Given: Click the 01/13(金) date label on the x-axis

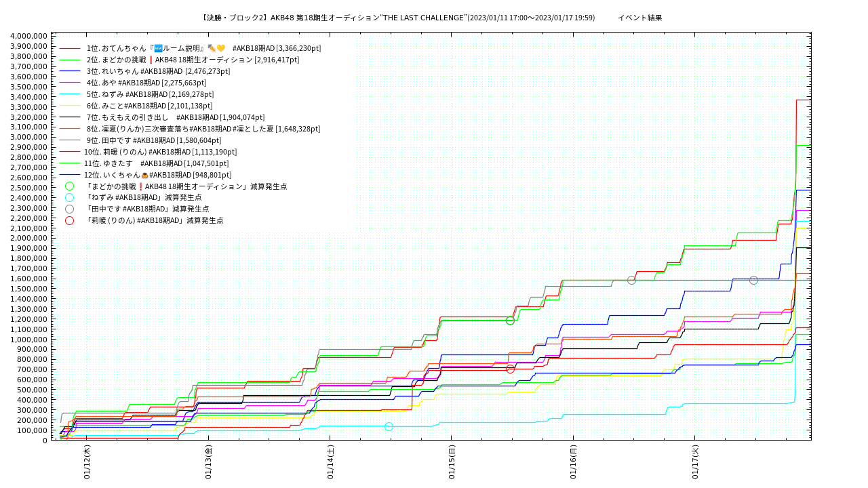Looking at the screenshot, I should [209, 462].
